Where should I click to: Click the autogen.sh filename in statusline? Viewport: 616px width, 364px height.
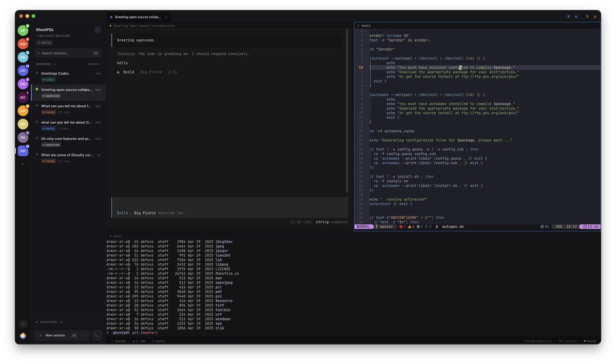tap(453, 226)
